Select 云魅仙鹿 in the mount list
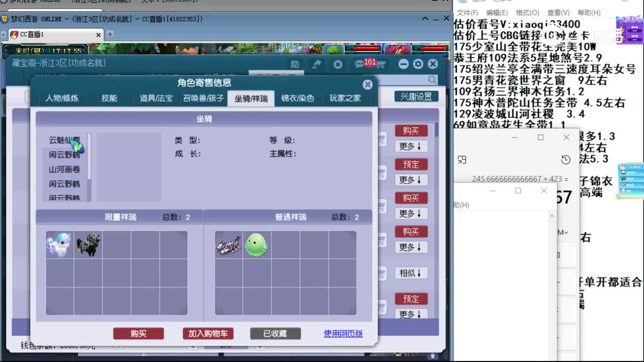644x362 pixels. [x=64, y=140]
